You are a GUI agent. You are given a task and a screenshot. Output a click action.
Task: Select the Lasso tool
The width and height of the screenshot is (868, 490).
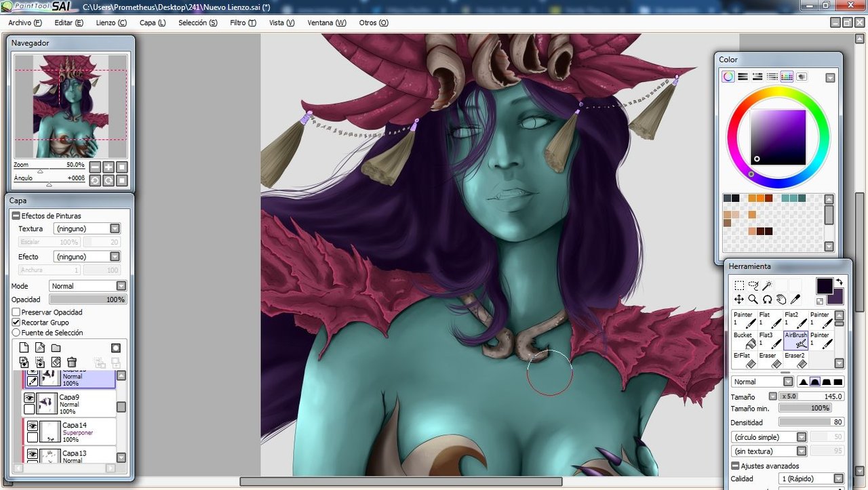(753, 285)
